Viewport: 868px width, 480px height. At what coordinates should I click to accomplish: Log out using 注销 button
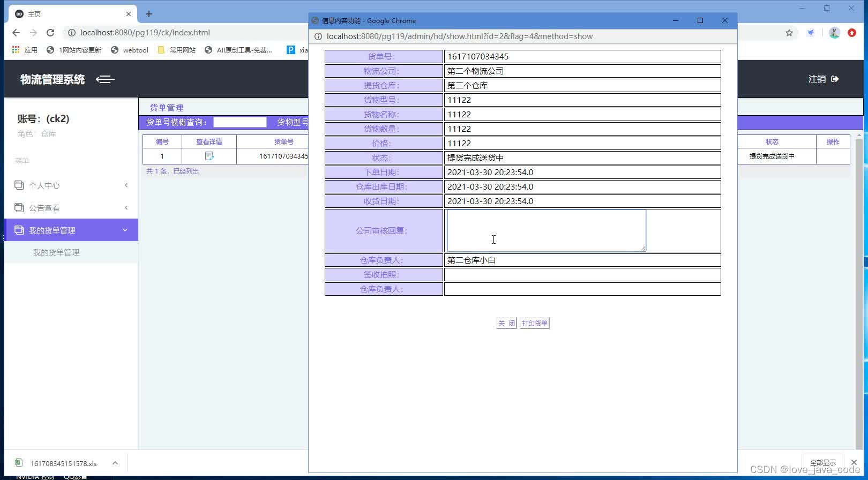click(824, 79)
